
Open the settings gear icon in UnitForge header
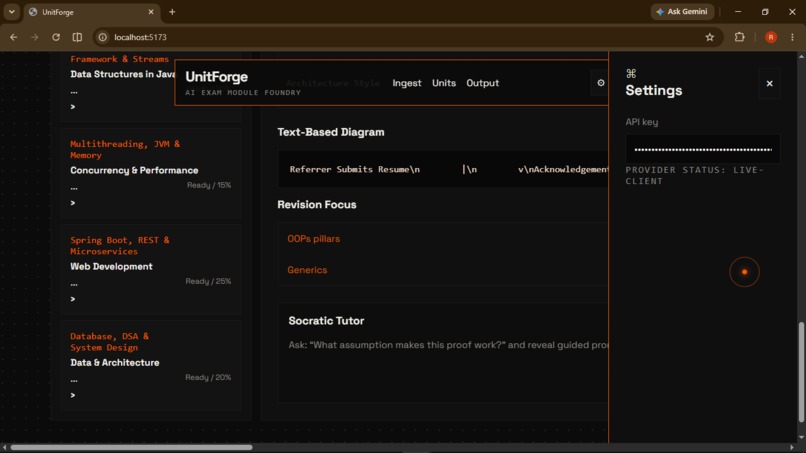(600, 83)
